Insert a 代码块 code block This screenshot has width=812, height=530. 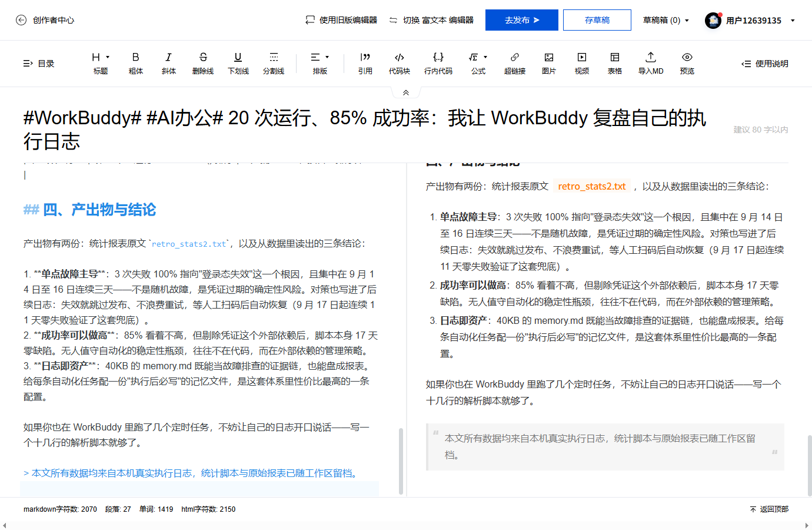[x=399, y=64]
